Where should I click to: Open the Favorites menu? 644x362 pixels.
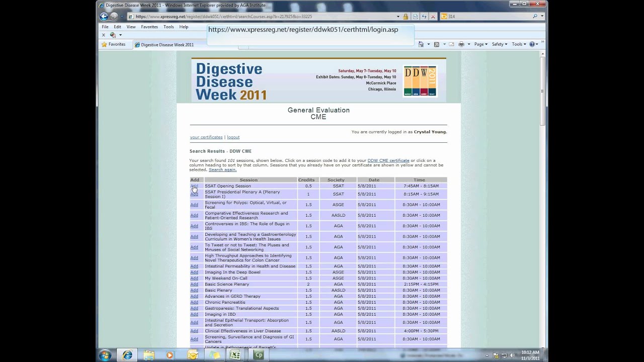(x=149, y=27)
